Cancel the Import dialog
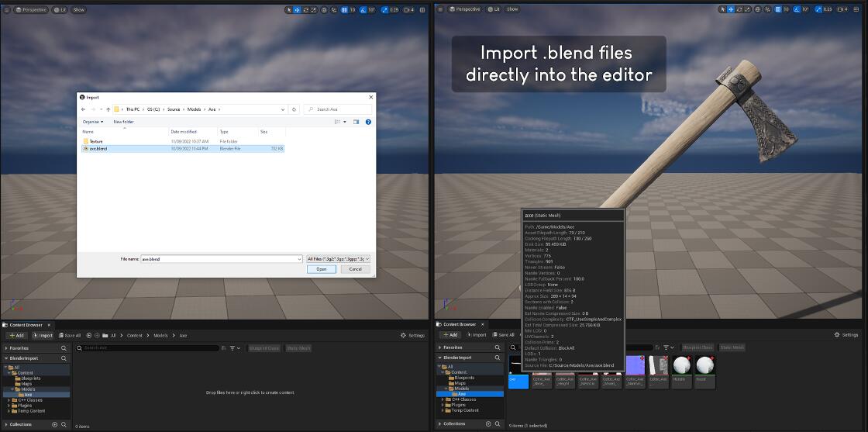 (356, 269)
